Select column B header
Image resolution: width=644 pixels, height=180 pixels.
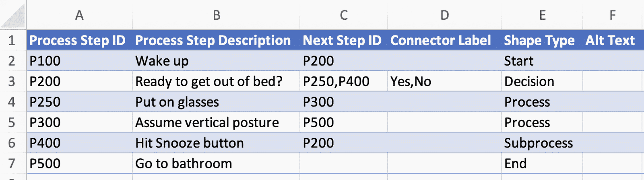pyautogui.click(x=216, y=15)
